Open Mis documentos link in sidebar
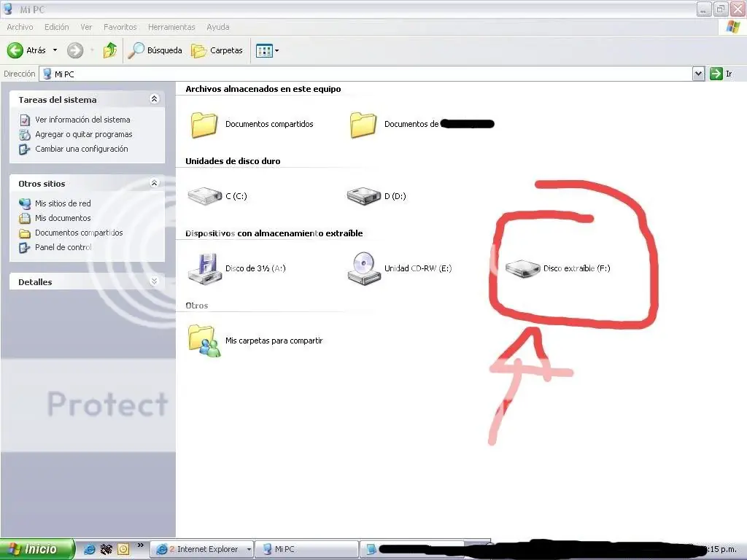Screen dimensions: 747x560 tap(63, 218)
